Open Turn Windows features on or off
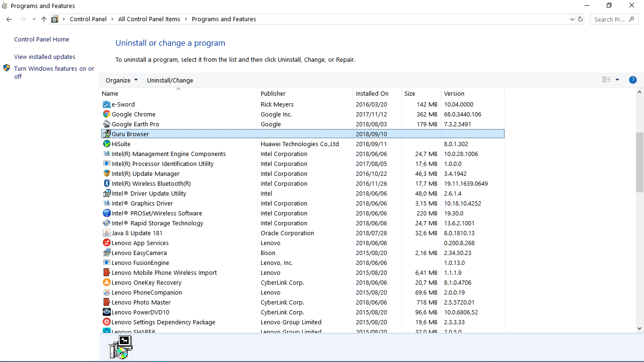The height and width of the screenshot is (362, 644). (54, 72)
